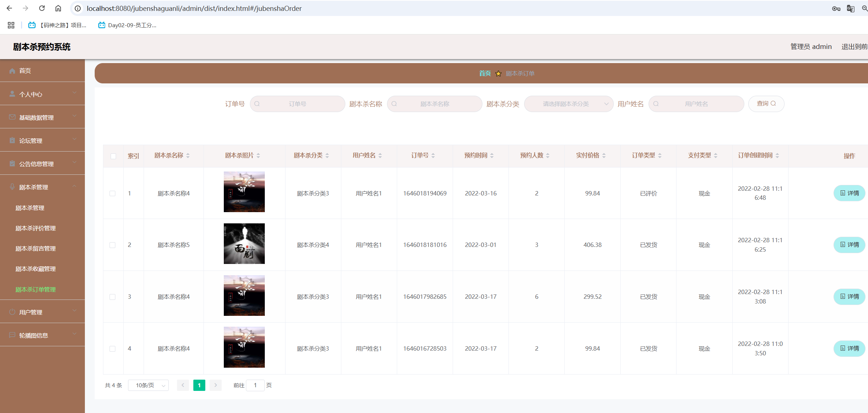Click the browser reload icon

point(42,8)
